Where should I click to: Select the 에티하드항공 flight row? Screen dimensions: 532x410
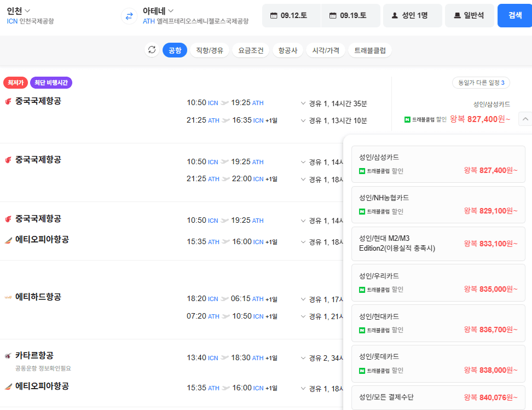171,299
